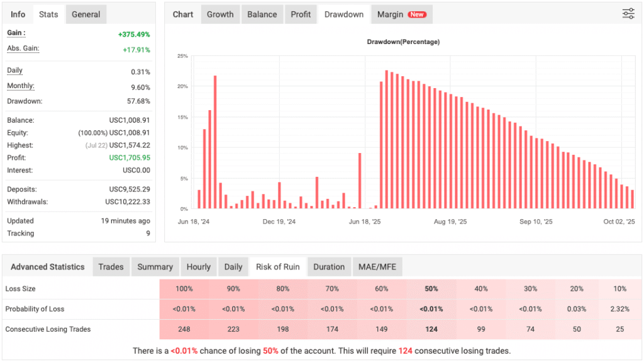Select the 100% loss size column

(184, 289)
